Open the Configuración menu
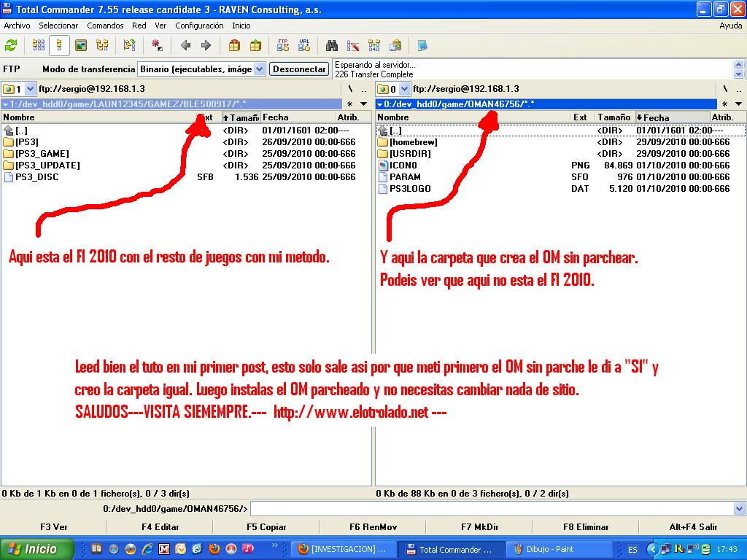The image size is (747, 560). [199, 26]
